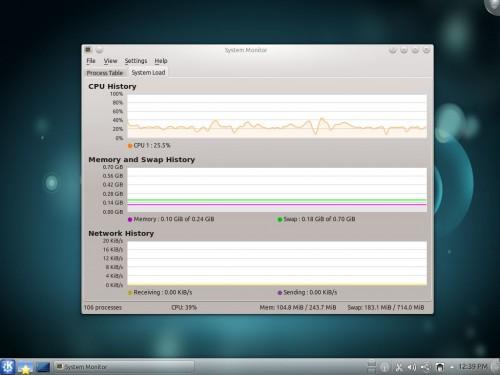Open the File menu
This screenshot has height=375, width=500.
coord(91,61)
